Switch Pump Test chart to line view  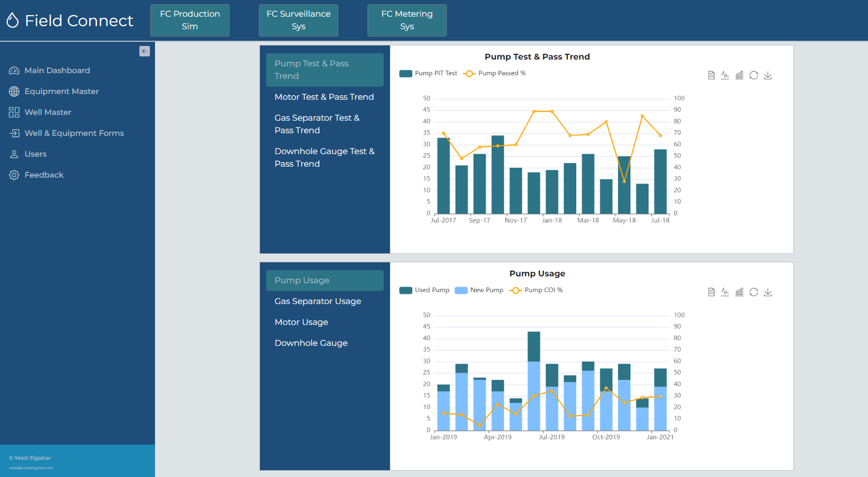tap(725, 75)
